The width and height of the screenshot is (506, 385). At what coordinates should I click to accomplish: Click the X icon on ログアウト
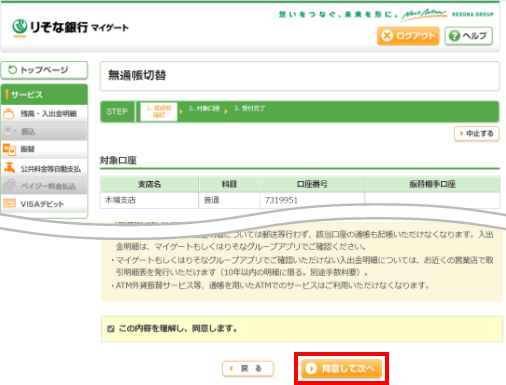pyautogui.click(x=387, y=36)
